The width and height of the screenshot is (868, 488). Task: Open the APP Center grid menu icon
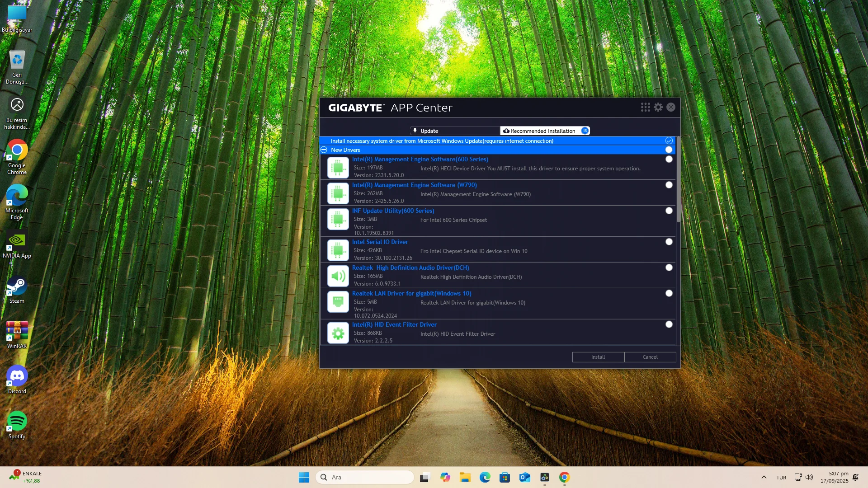pos(645,107)
